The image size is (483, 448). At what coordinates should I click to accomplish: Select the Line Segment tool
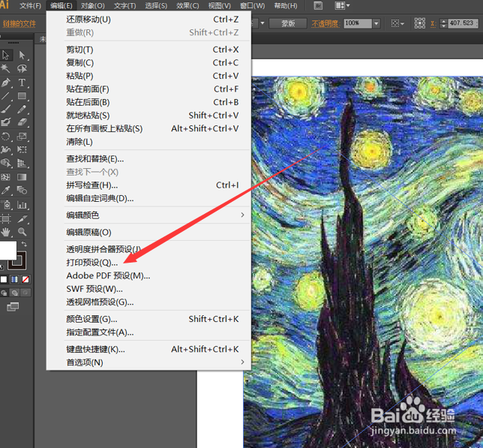[x=5, y=96]
